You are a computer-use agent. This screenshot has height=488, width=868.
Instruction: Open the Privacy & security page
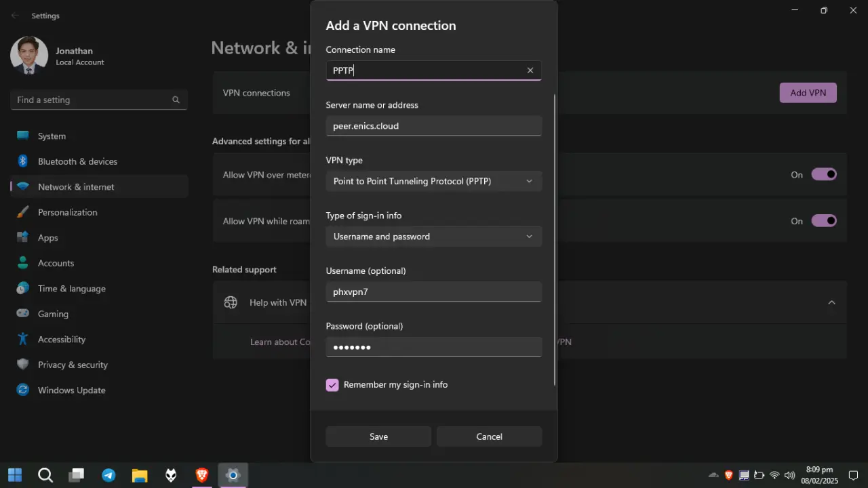(99, 365)
